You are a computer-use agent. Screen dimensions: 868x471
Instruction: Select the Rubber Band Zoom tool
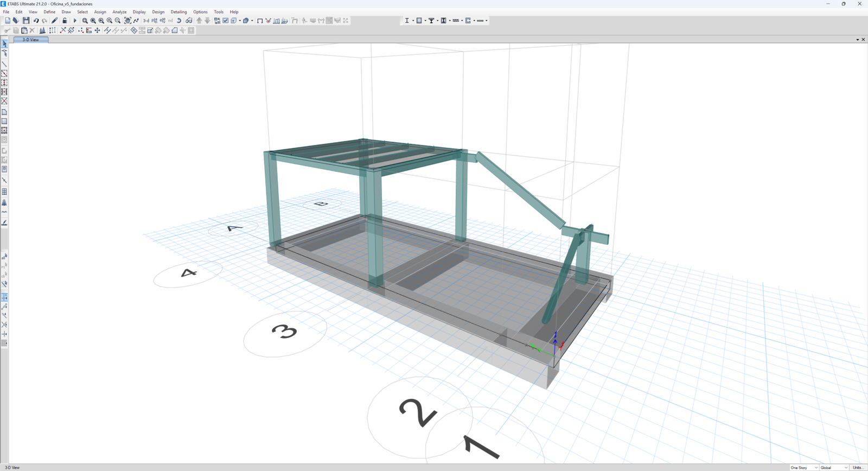coord(85,21)
